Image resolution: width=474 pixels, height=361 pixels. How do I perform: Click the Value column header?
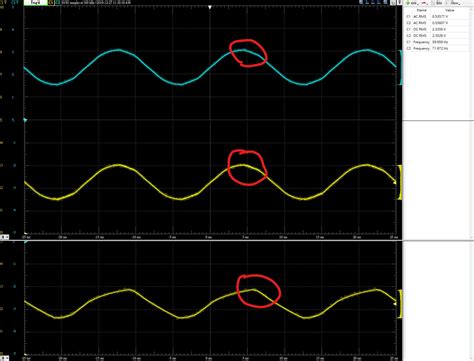pos(449,10)
